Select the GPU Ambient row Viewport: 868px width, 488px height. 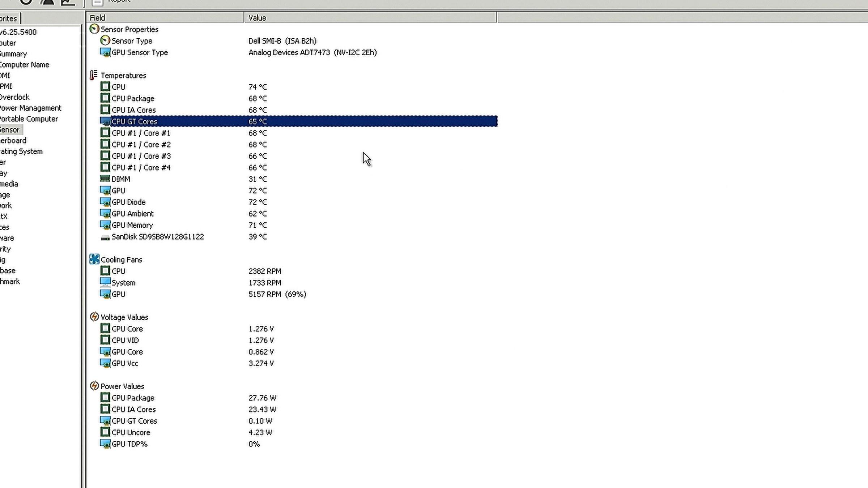pyautogui.click(x=298, y=213)
